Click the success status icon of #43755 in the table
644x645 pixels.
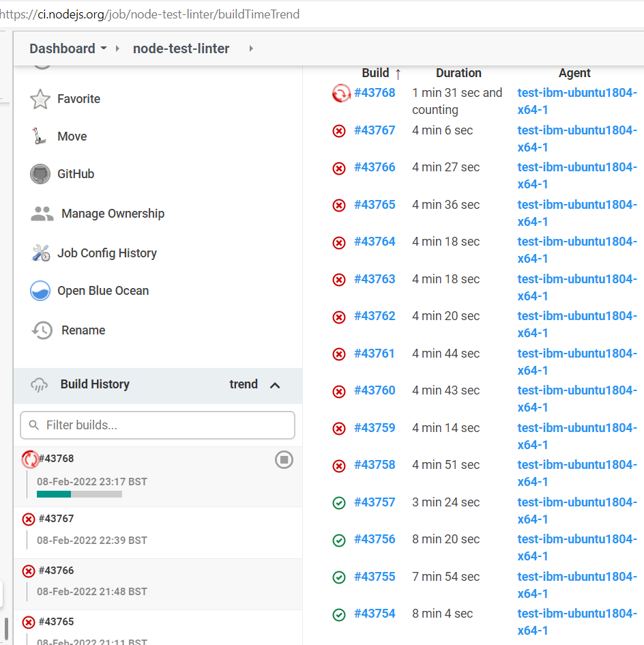(339, 577)
